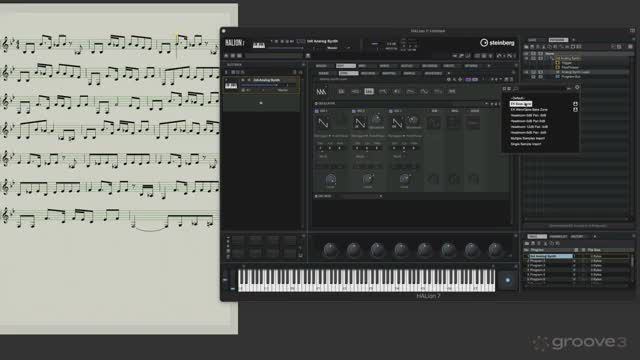Add new tab with plus next to PROGRAM tab

point(573,40)
